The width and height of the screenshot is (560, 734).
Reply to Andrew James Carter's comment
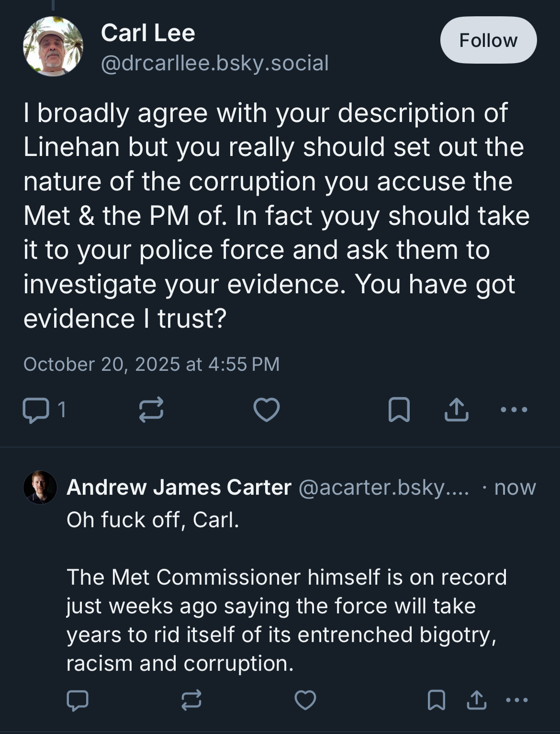click(x=78, y=701)
